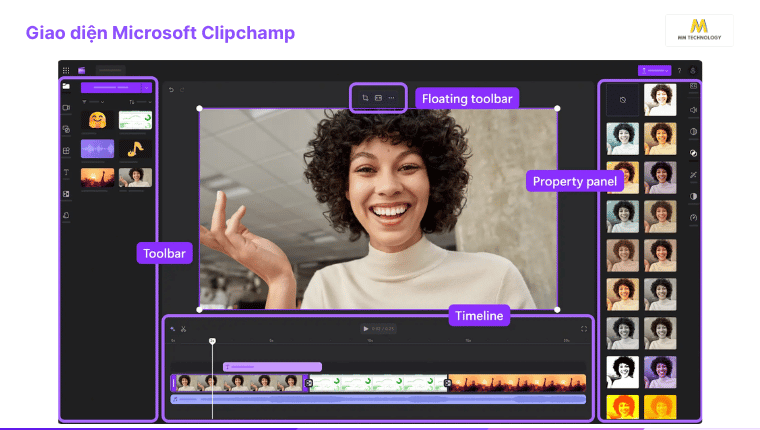The width and height of the screenshot is (760, 430).
Task: Select the scissors split tool
Action: (184, 329)
